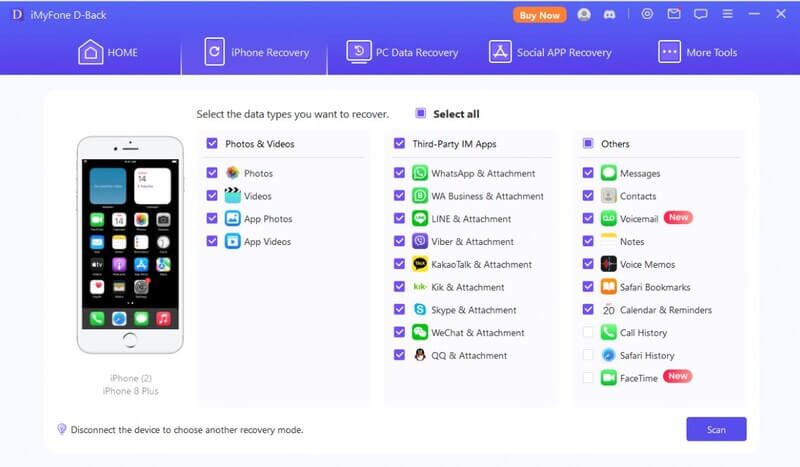Click the App Photos icon
This screenshot has width=800, height=467.
point(233,218)
